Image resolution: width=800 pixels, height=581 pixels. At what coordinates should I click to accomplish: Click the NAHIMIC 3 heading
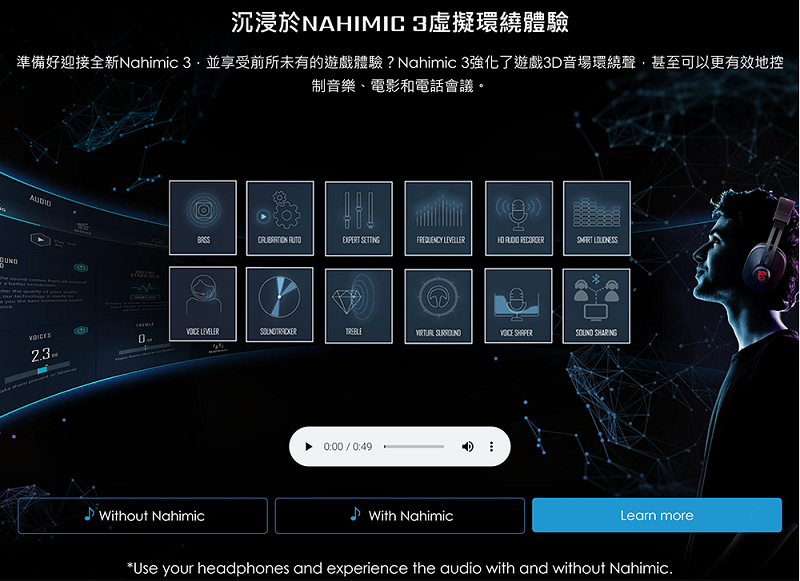tap(400, 22)
